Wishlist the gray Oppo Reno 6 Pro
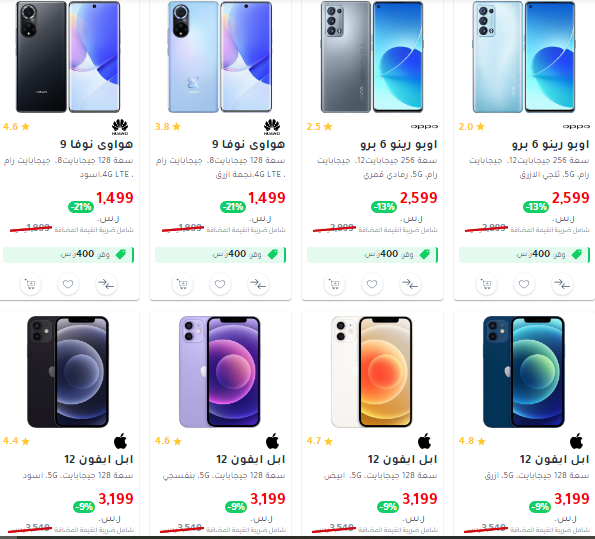The image size is (595, 539). click(372, 284)
